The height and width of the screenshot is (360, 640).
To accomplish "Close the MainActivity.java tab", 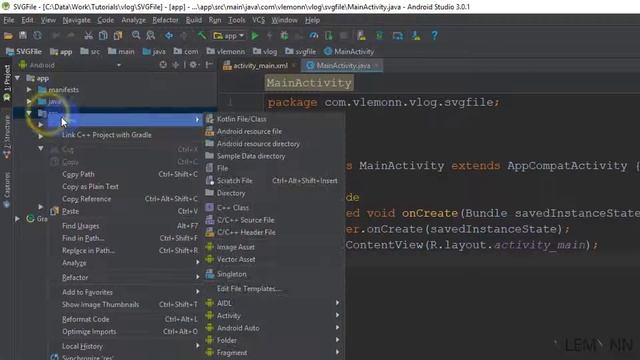I will click(x=377, y=65).
